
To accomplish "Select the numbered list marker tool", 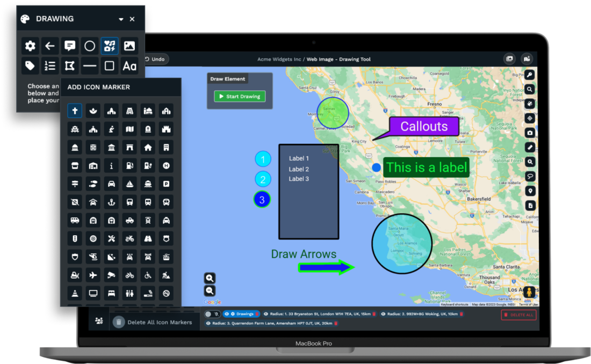I will (x=50, y=66).
